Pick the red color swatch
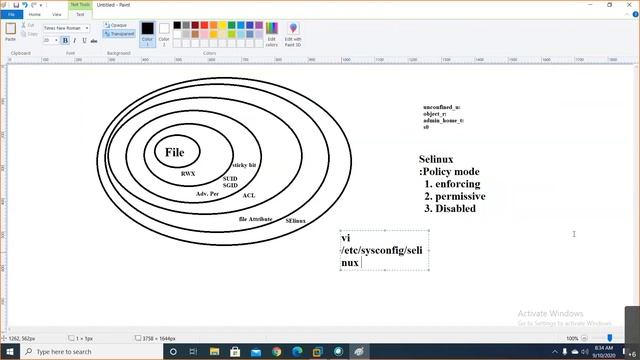640x360 pixels. [x=204, y=25]
